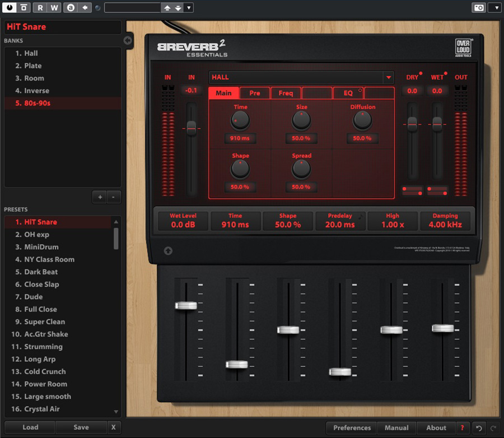Image resolution: width=504 pixels, height=438 pixels.
Task: Click the Manual button
Action: click(x=396, y=428)
